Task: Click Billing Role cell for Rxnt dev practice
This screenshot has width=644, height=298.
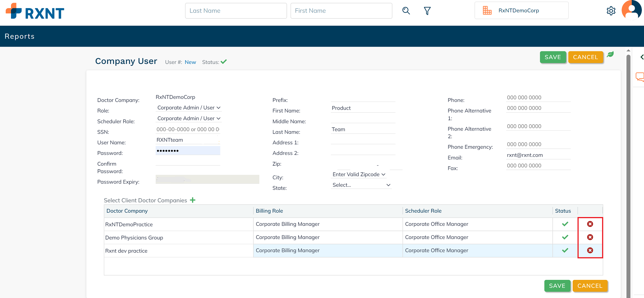Action: pyautogui.click(x=328, y=251)
